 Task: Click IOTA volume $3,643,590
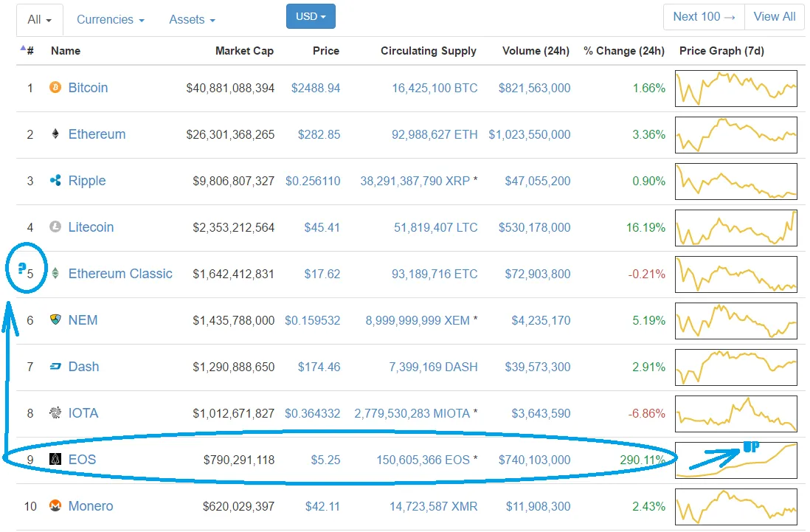click(x=541, y=413)
